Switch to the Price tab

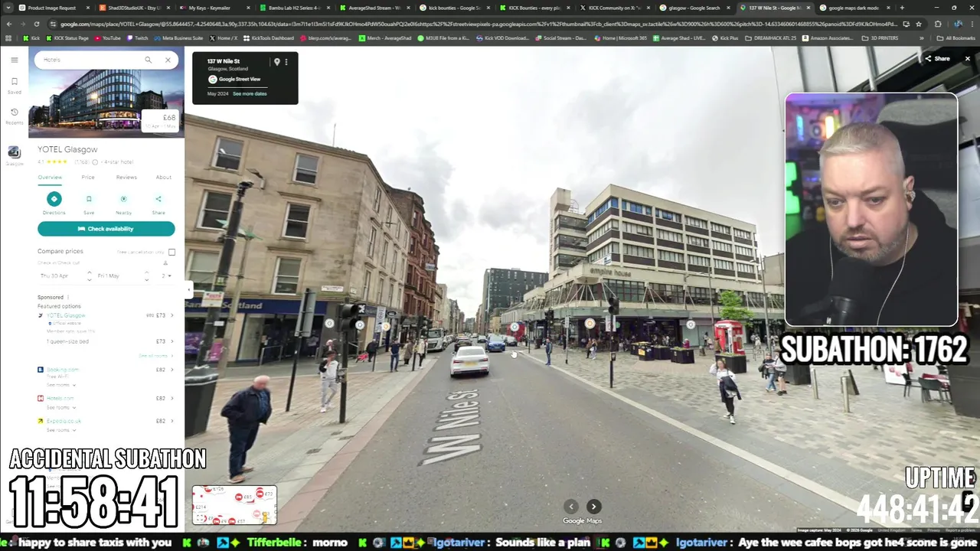pos(88,177)
